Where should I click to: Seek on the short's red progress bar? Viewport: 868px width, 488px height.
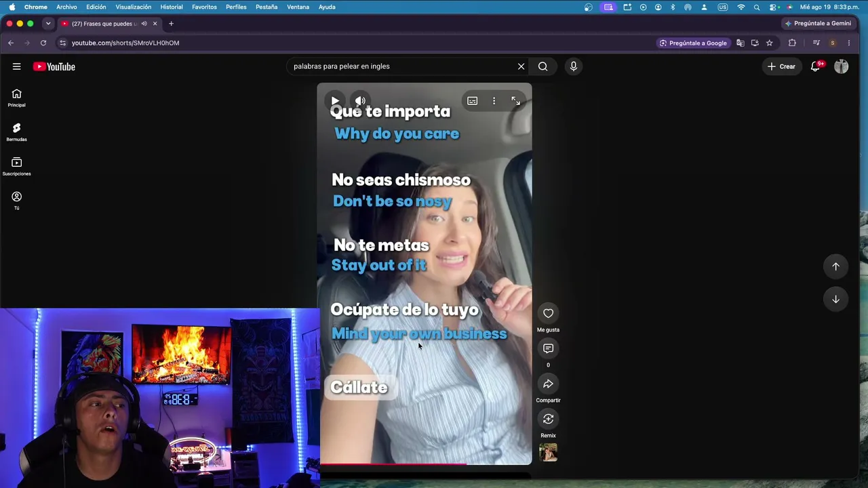click(425, 464)
